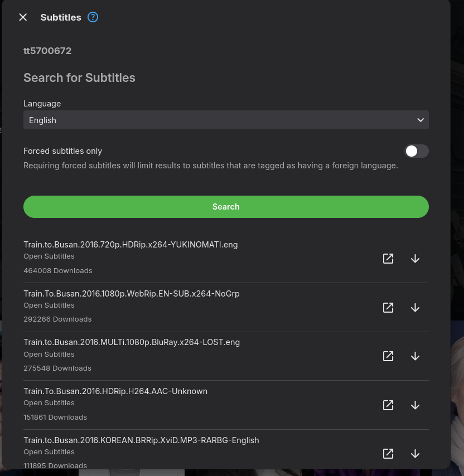This screenshot has height=476, width=464.
Task: Open KOREAN BRRip RARBG external link
Action: pos(388,454)
